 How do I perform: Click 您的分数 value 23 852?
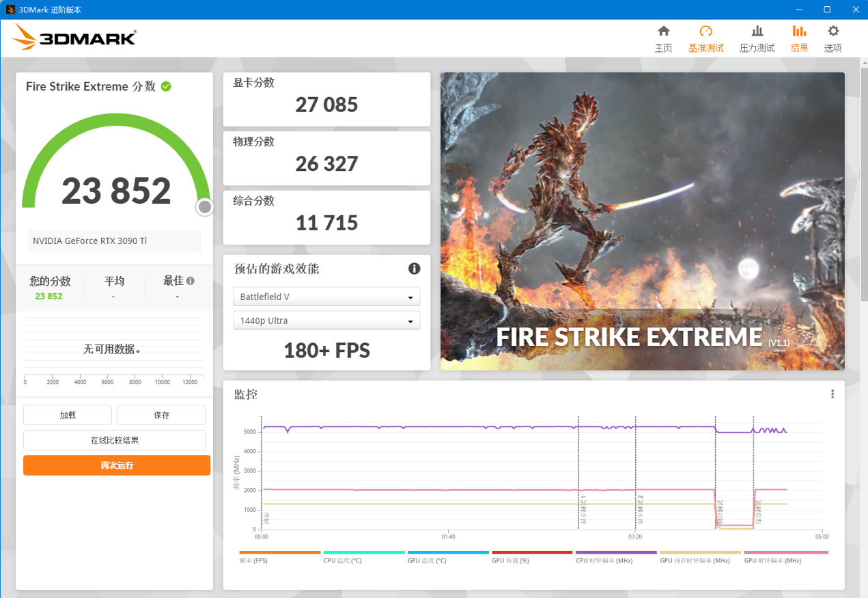[x=49, y=296]
